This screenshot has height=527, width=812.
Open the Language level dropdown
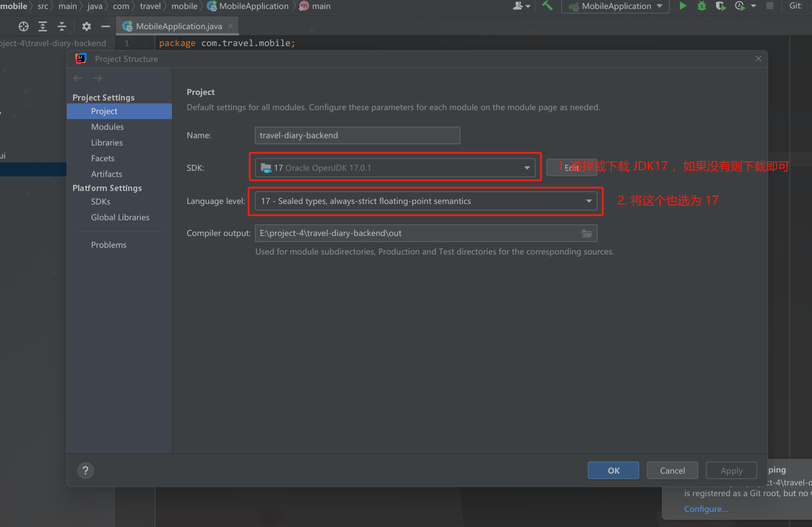[x=426, y=201]
